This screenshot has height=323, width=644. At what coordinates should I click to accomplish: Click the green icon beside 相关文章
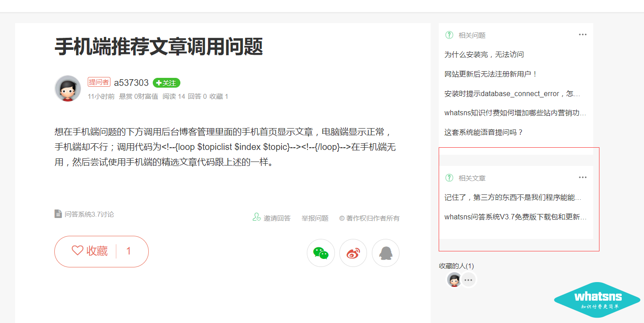coord(449,178)
